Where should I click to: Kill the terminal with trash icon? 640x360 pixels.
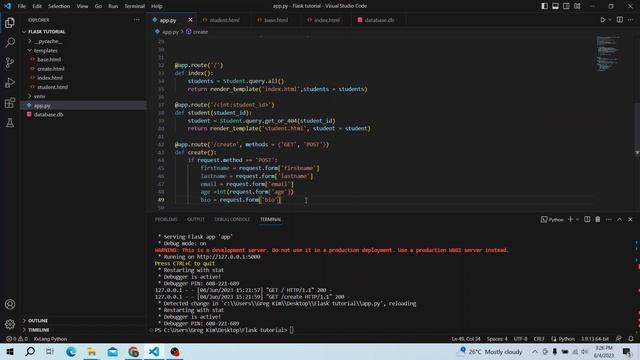coord(598,219)
